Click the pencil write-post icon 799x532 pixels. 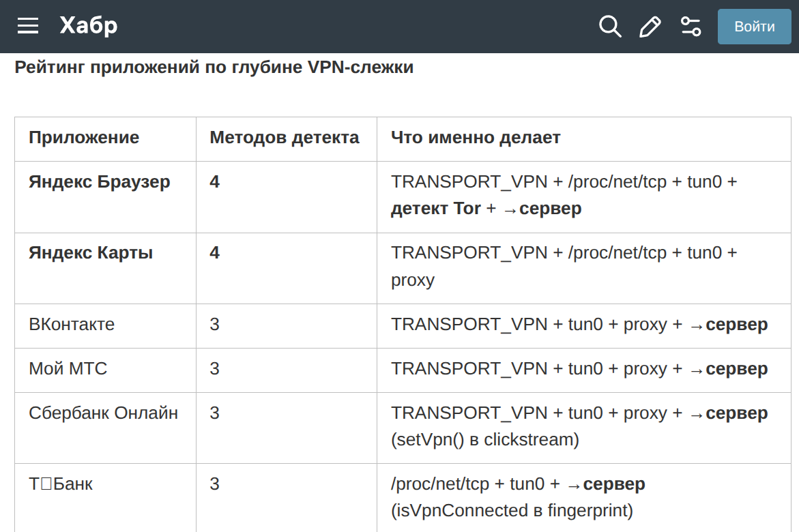point(650,27)
